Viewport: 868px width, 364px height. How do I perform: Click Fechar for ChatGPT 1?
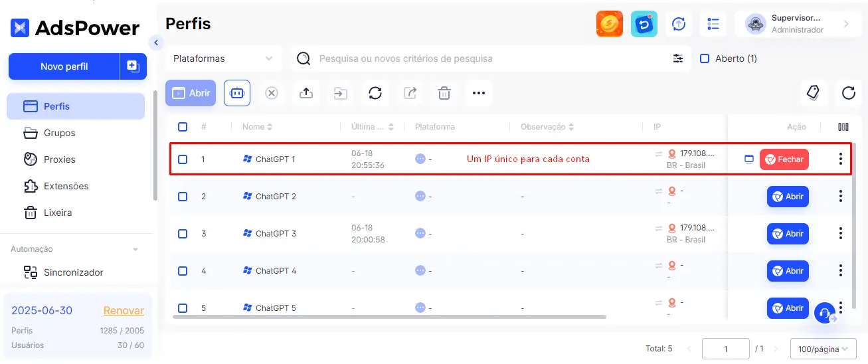pos(784,159)
